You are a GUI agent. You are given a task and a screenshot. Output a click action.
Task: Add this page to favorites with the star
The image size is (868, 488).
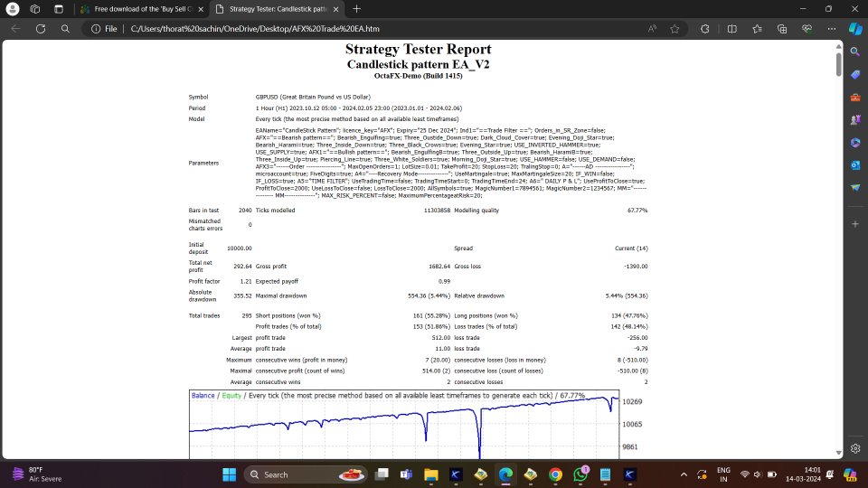[x=675, y=29]
